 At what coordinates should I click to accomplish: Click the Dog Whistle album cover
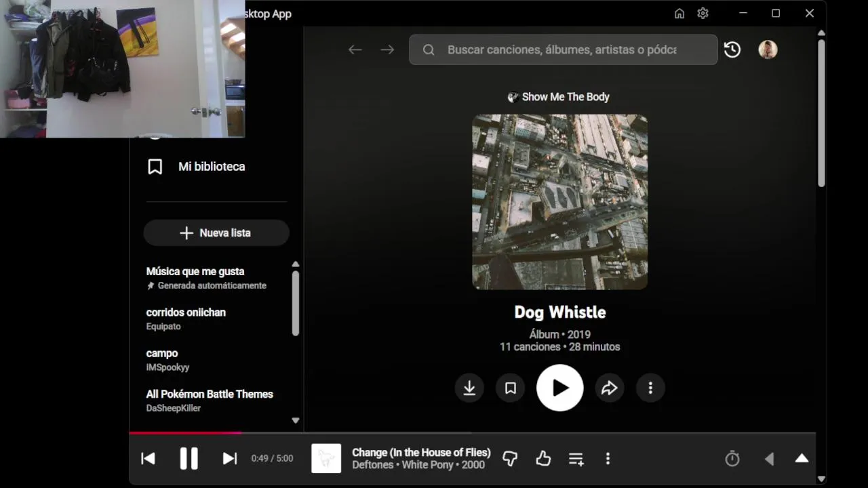click(x=560, y=202)
